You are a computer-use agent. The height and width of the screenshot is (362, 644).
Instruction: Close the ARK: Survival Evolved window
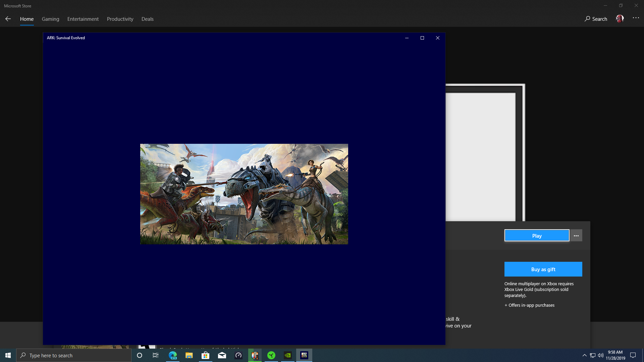tap(438, 38)
